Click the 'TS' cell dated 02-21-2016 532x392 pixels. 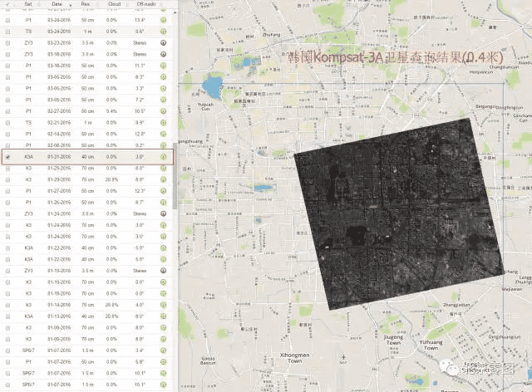[28, 123]
